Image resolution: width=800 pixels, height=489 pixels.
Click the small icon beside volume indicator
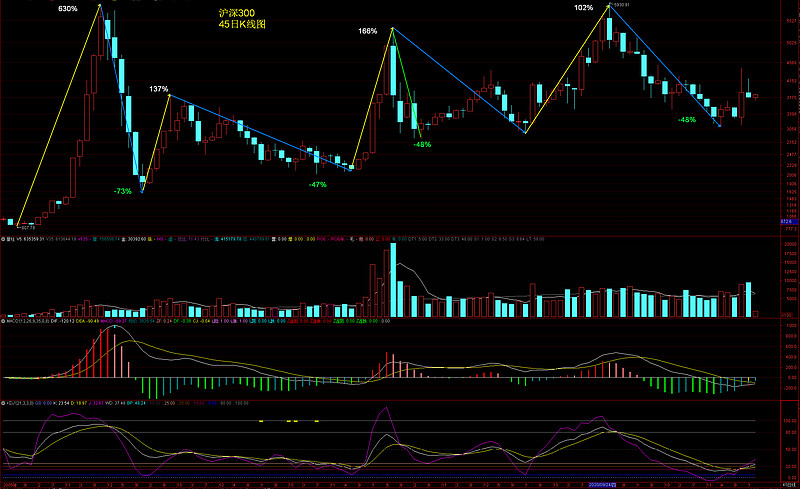pos(4,239)
